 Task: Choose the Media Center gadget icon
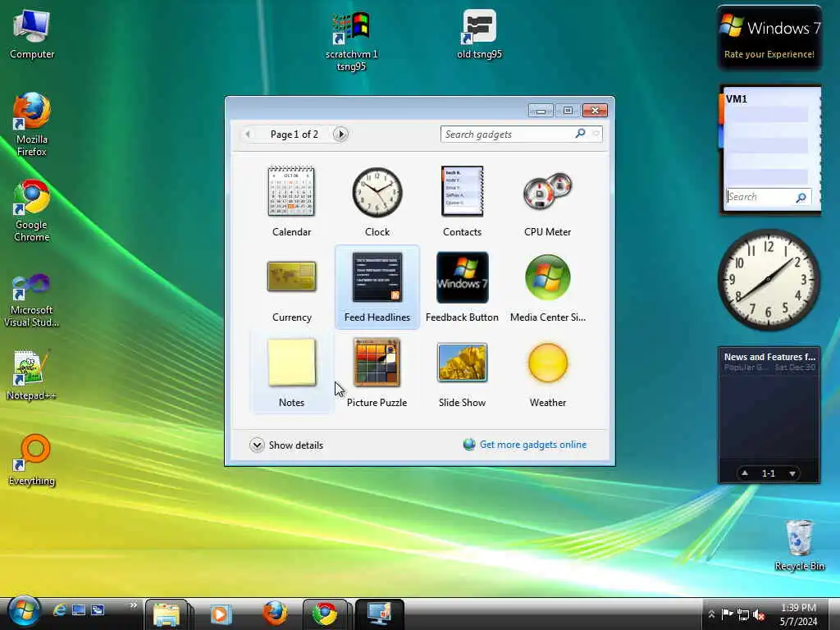tap(547, 277)
